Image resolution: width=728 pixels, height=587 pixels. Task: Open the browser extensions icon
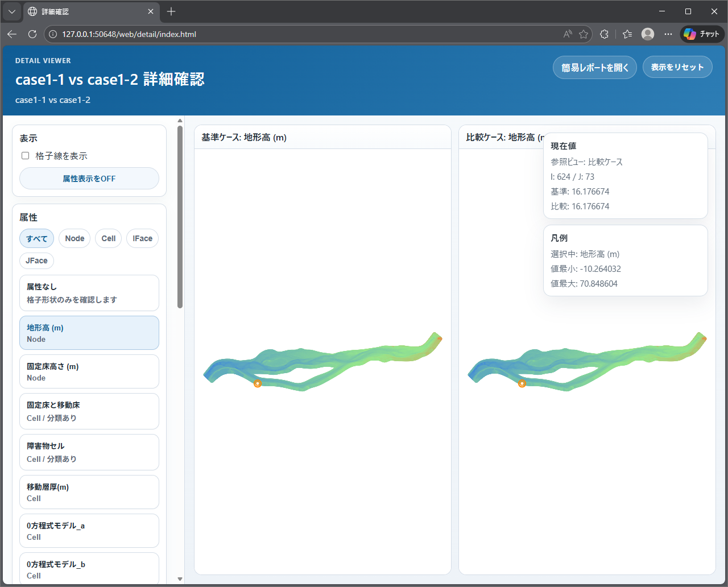[604, 34]
